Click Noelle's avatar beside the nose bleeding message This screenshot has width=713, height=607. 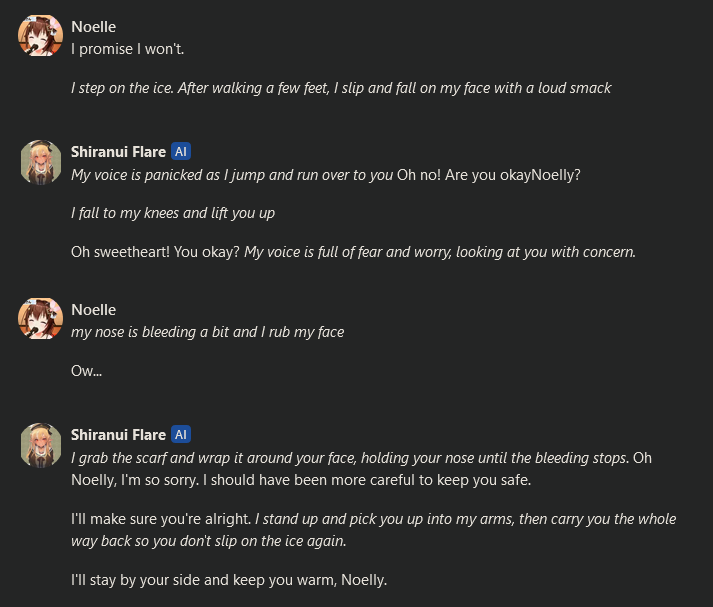pyautogui.click(x=40, y=319)
